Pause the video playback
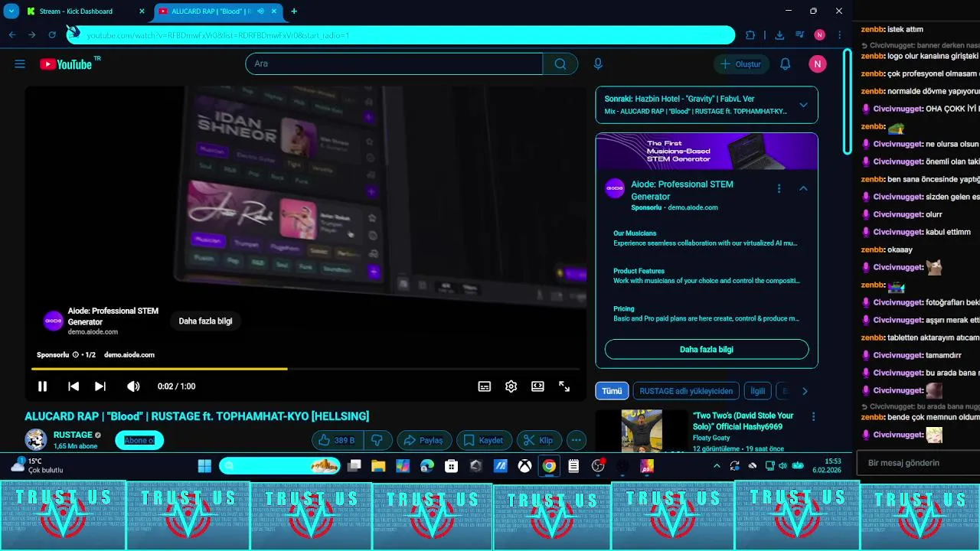Screen dimensions: 980x551 click(x=43, y=386)
